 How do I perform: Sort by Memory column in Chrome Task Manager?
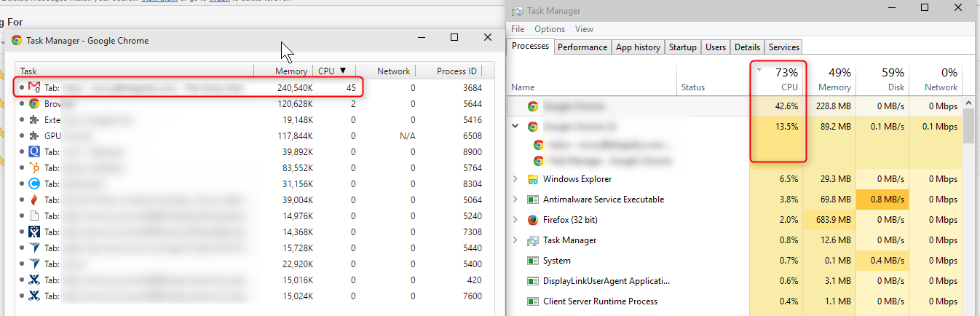pyautogui.click(x=283, y=71)
